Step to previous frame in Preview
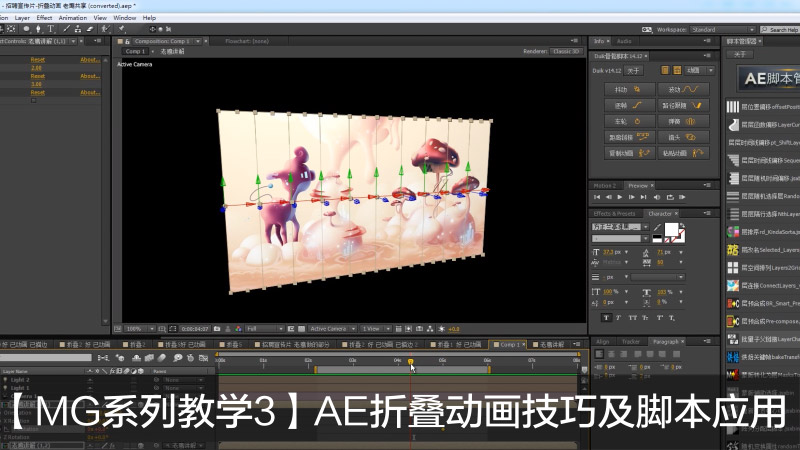The height and width of the screenshot is (450, 800). click(608, 197)
